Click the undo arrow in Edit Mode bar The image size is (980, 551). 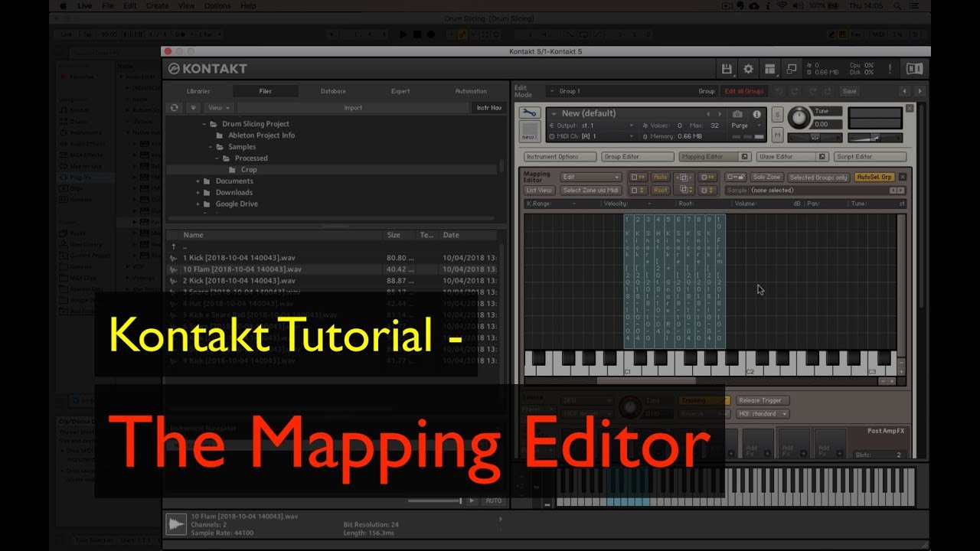pos(779,91)
